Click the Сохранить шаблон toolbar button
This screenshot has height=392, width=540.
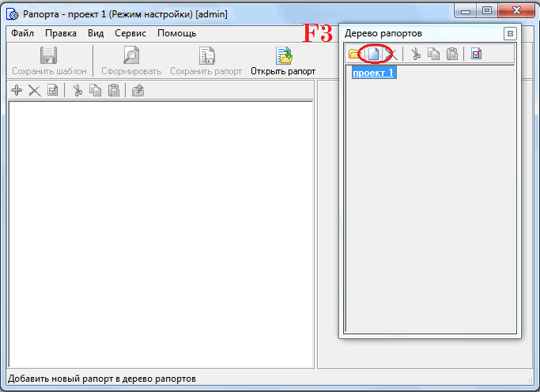click(49, 61)
